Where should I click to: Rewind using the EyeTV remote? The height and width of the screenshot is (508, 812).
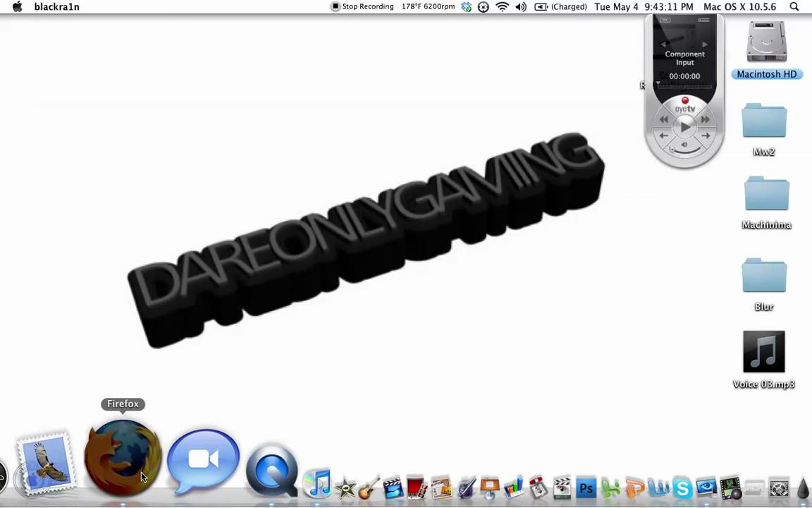pyautogui.click(x=664, y=119)
